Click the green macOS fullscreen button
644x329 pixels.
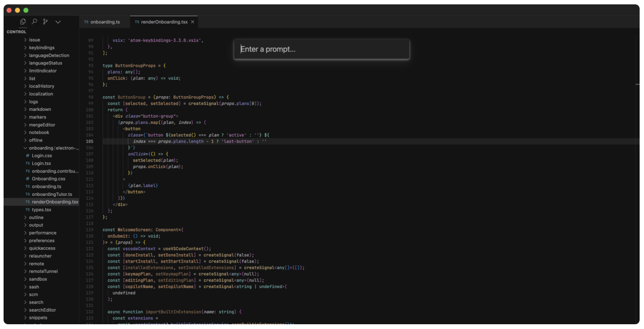26,10
